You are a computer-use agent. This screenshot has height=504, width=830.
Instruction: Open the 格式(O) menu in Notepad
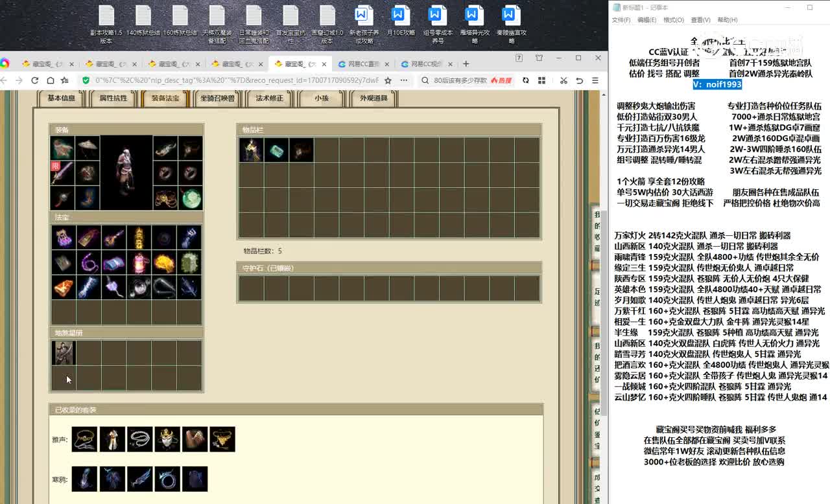pyautogui.click(x=674, y=20)
